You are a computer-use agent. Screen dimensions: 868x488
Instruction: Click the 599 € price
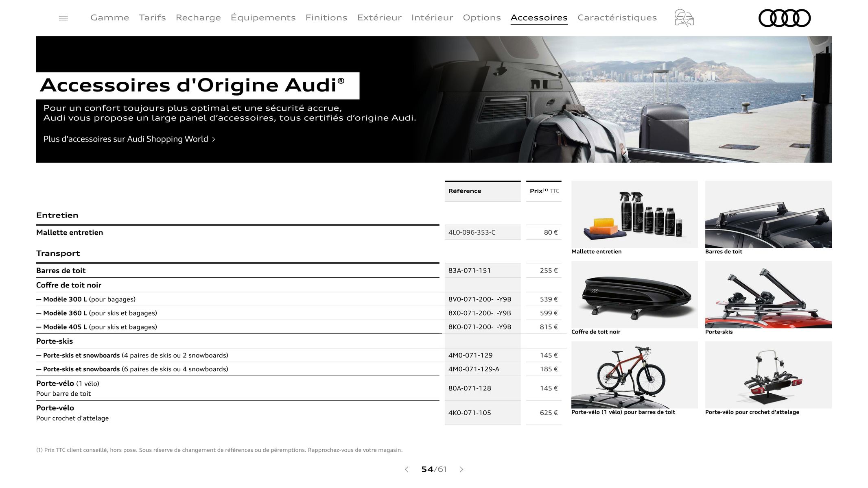click(x=549, y=313)
